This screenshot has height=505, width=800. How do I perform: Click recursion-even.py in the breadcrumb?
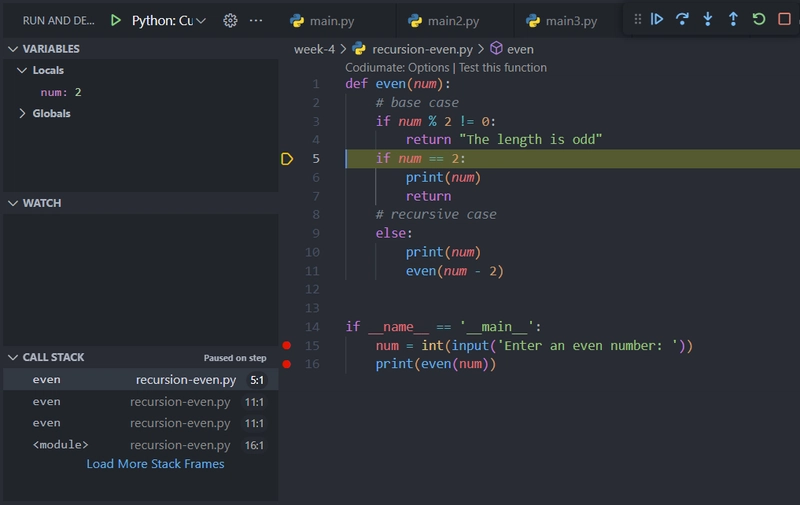(422, 49)
